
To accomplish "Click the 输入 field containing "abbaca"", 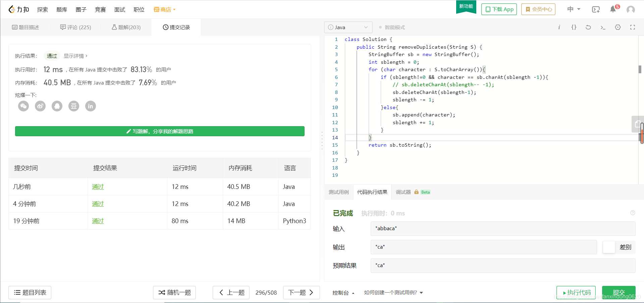I will (x=503, y=229).
